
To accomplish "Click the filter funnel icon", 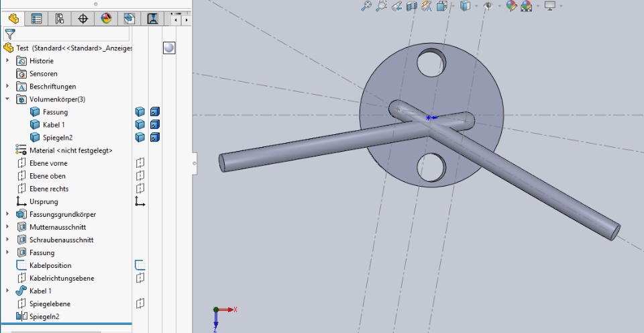I will click(10, 34).
